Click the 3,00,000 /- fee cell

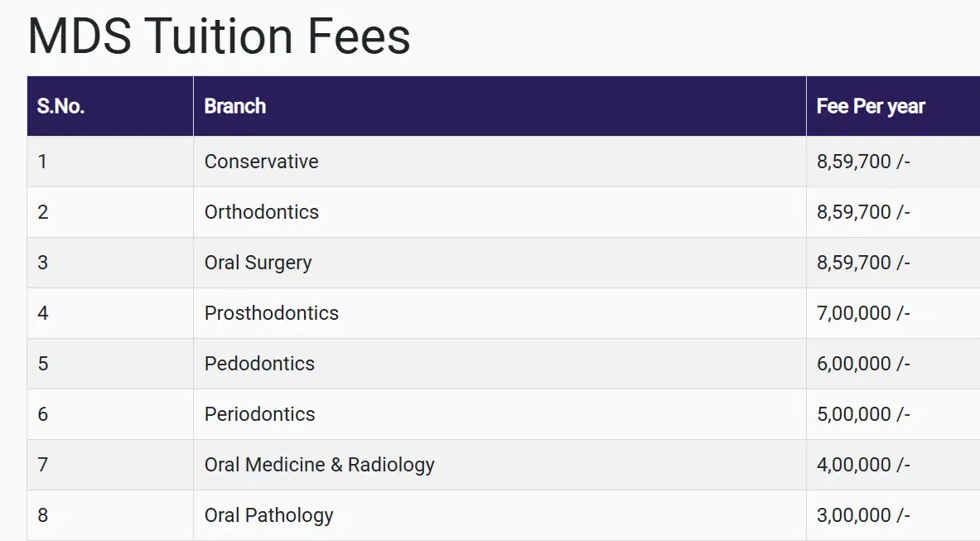[863, 515]
